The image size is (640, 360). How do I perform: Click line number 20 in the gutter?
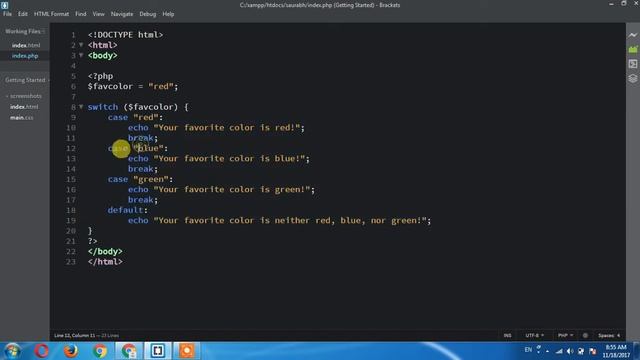[x=71, y=231]
